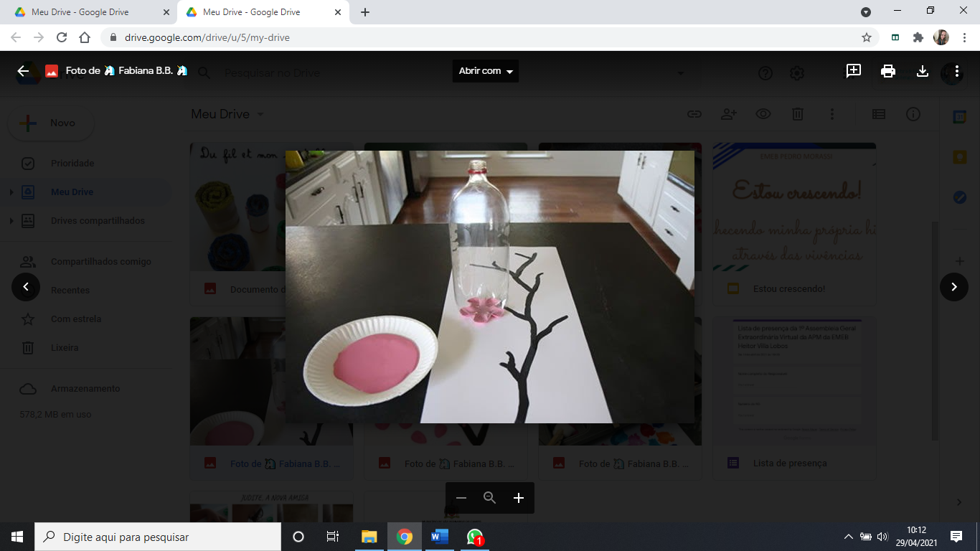Viewport: 980px width, 551px height.
Task: Click the share person icon in Drive toolbar
Action: point(729,114)
